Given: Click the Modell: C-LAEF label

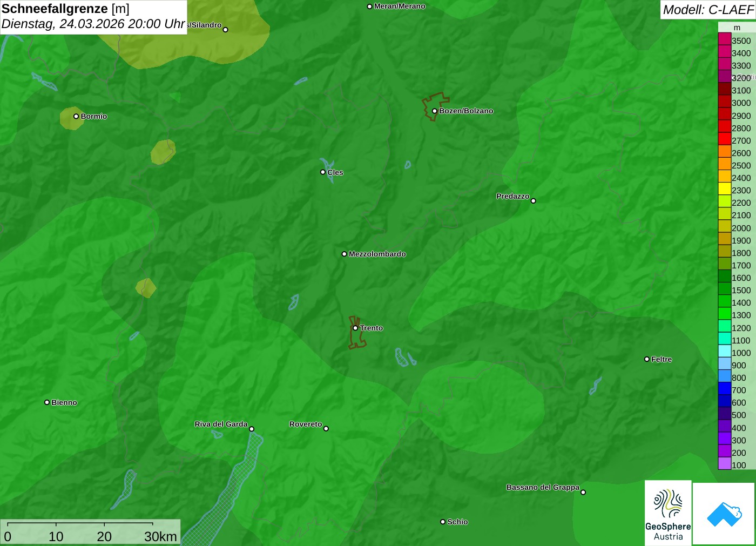Looking at the screenshot, I should (x=708, y=9).
